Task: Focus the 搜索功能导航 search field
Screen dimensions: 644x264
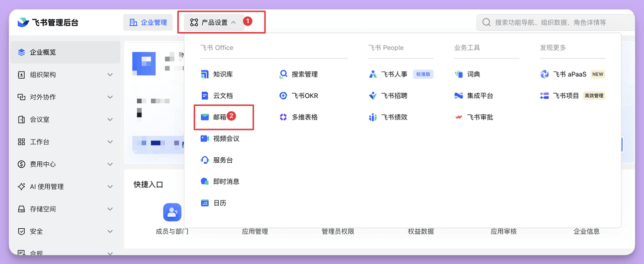Action: (555, 22)
